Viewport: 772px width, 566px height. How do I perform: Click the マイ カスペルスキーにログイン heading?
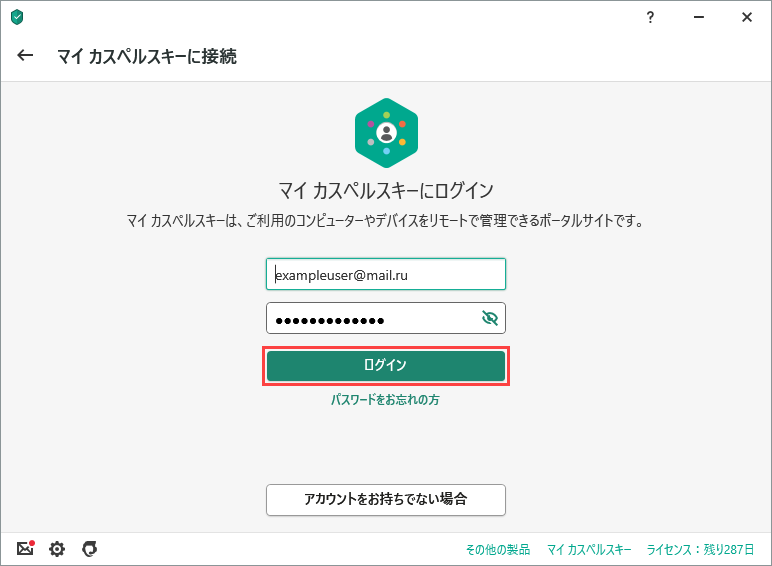click(x=386, y=190)
